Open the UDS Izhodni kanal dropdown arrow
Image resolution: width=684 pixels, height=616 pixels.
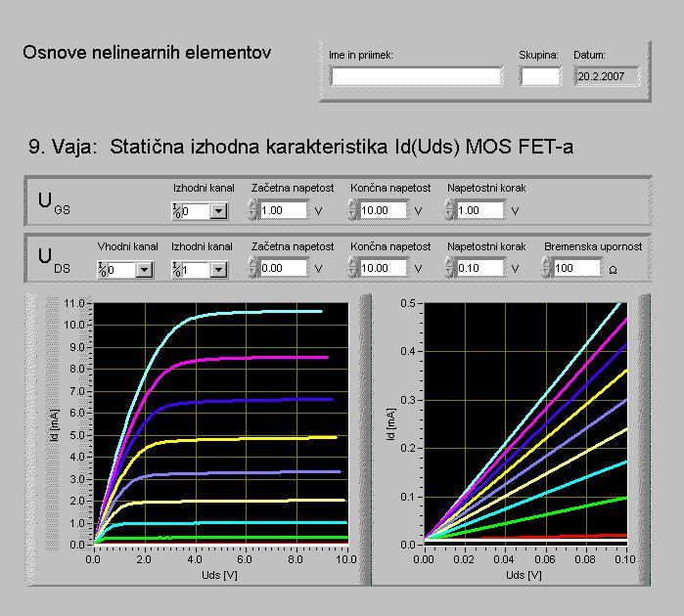(x=218, y=270)
